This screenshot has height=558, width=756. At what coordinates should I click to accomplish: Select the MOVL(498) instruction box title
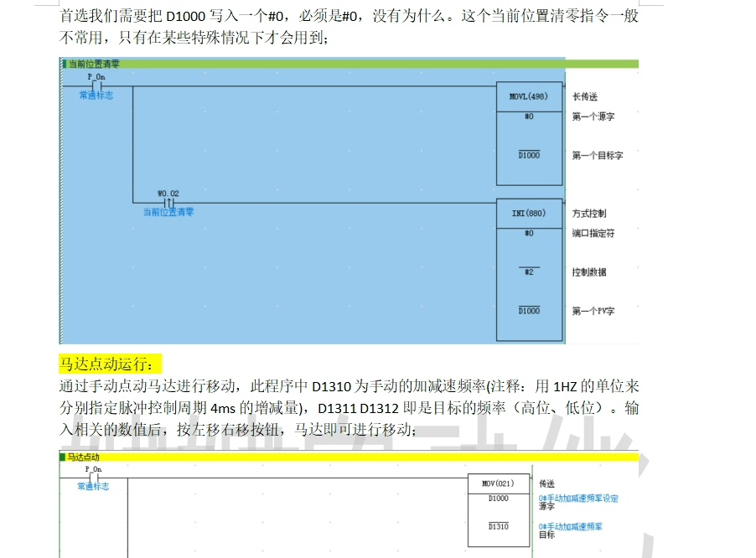pos(528,96)
